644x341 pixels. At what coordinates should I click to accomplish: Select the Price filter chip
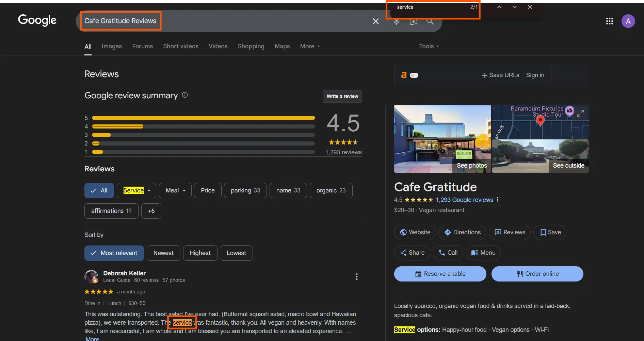coord(208,190)
